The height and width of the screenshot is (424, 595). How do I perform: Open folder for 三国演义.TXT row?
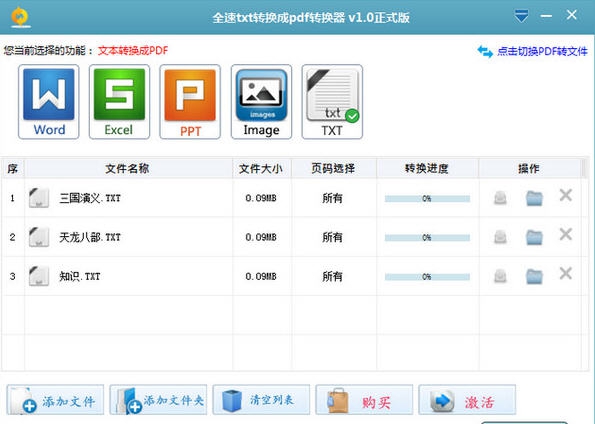coord(534,198)
